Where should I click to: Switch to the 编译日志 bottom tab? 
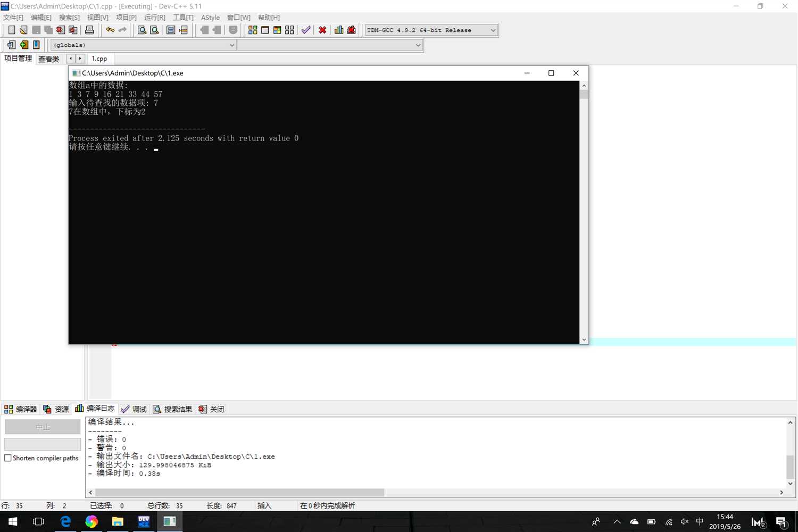click(95, 408)
